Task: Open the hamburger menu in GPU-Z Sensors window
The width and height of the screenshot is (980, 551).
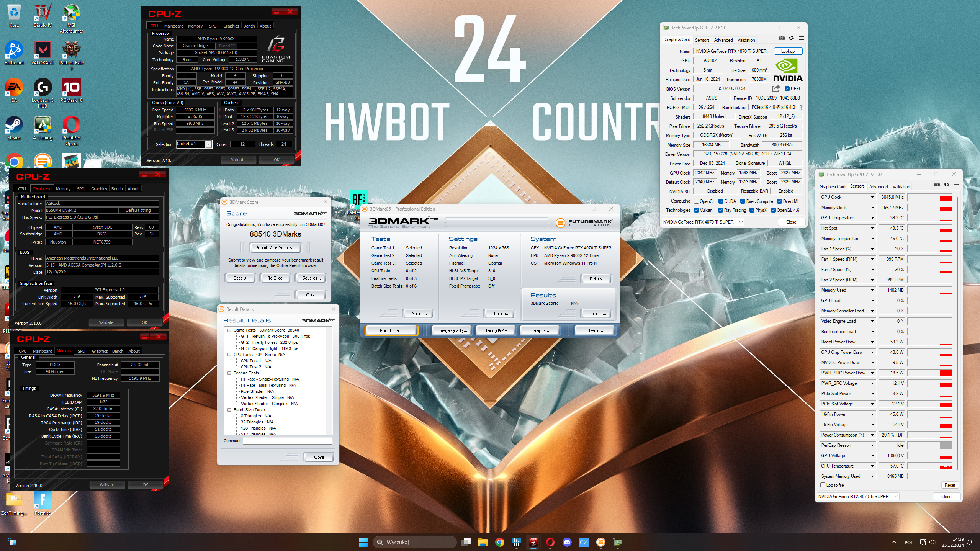Action: [956, 185]
